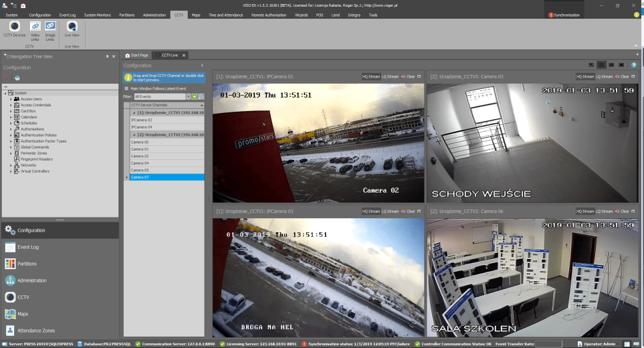Clear the Camera 06 preview pane
Screen dimensions: 644x348
(x=623, y=211)
